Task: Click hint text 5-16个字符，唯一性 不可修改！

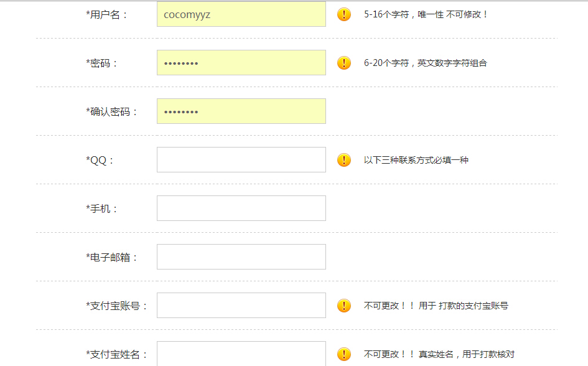Action: coord(426,14)
